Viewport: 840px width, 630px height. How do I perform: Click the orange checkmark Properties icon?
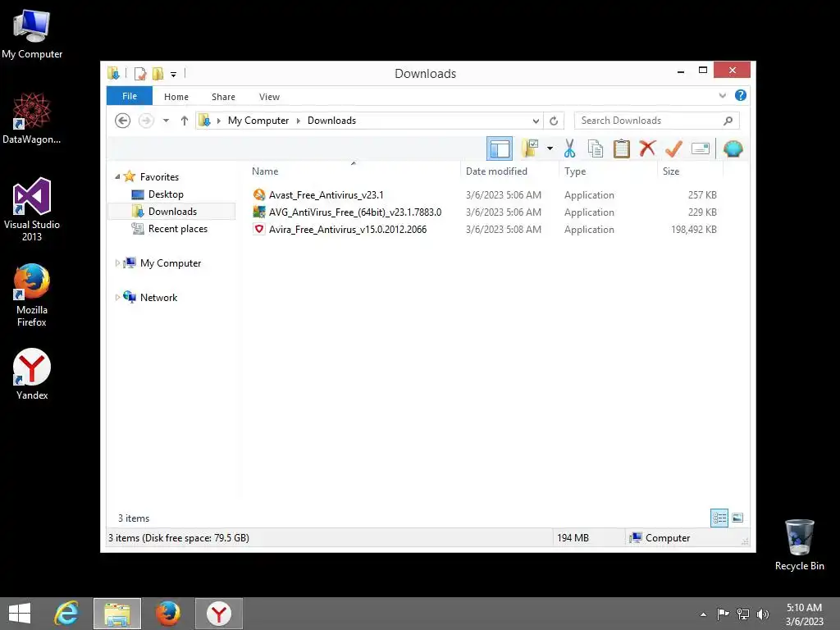click(673, 148)
